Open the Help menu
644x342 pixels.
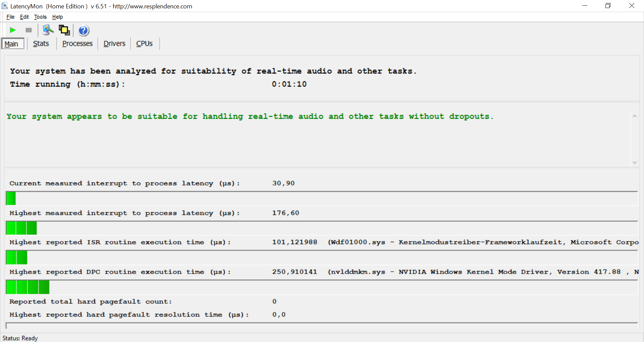[x=57, y=17]
